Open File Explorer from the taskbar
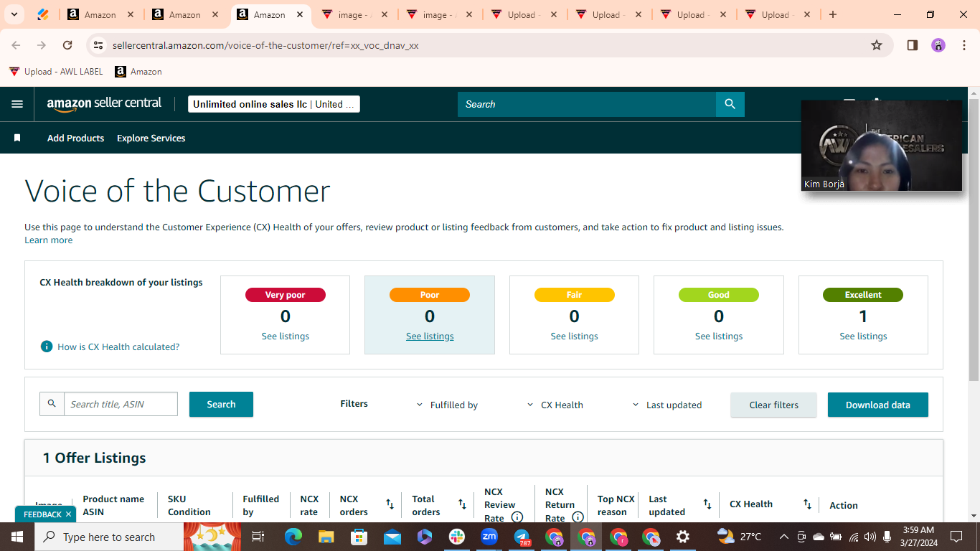The width and height of the screenshot is (980, 551). (x=326, y=537)
